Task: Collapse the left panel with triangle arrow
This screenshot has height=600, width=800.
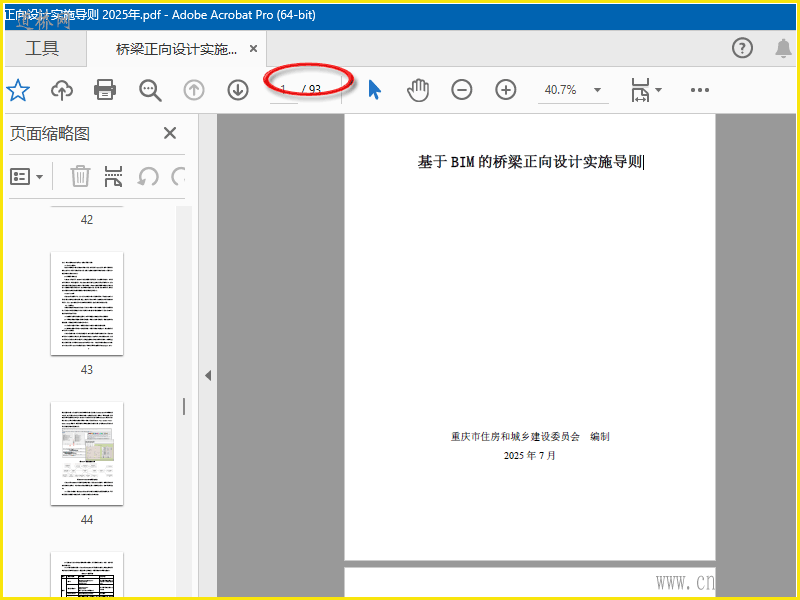Action: click(208, 376)
